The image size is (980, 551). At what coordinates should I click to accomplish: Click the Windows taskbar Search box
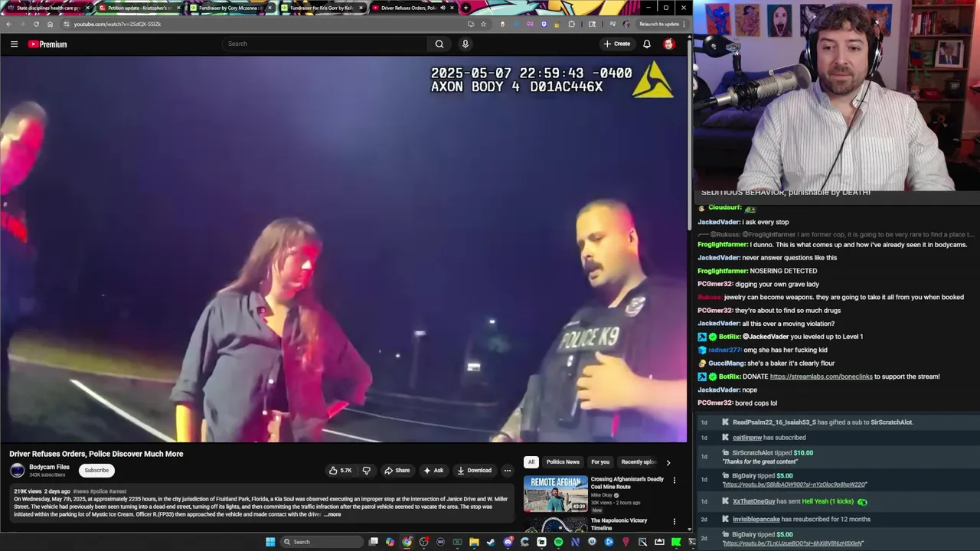click(322, 542)
